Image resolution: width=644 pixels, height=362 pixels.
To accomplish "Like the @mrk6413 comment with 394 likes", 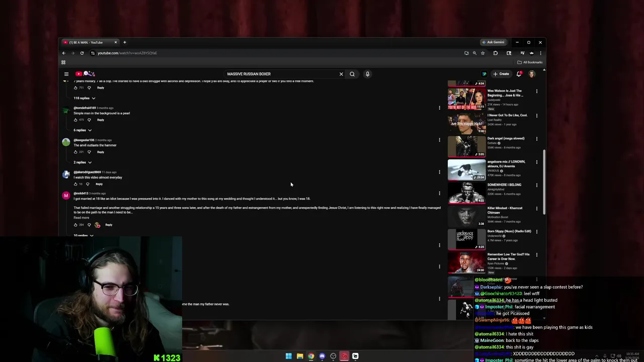I will click(75, 225).
